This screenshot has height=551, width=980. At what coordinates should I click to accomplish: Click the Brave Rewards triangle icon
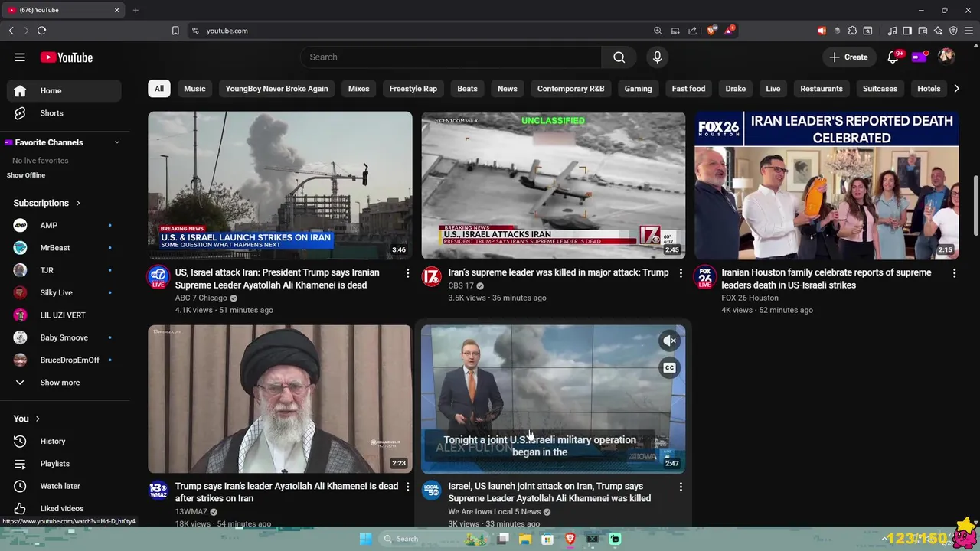coord(730,31)
